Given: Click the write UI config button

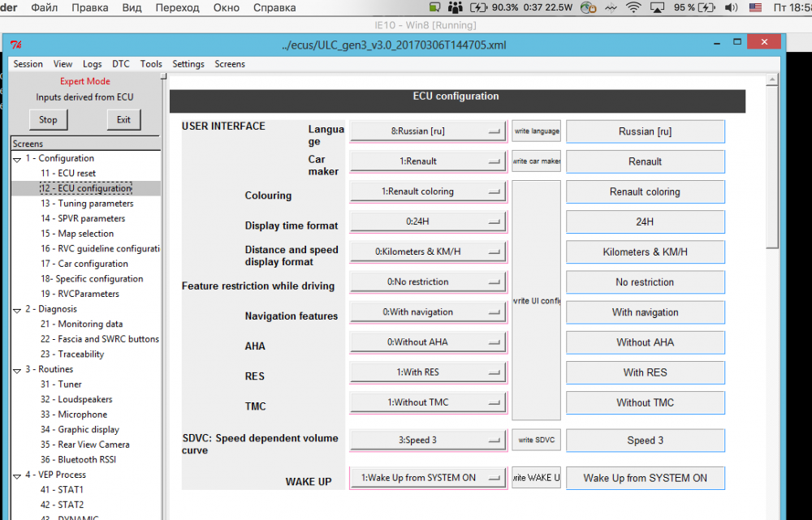Looking at the screenshot, I should [x=537, y=300].
